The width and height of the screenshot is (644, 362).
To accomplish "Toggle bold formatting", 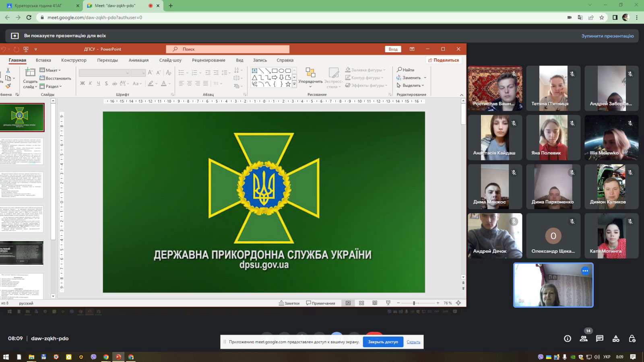I will (x=83, y=83).
